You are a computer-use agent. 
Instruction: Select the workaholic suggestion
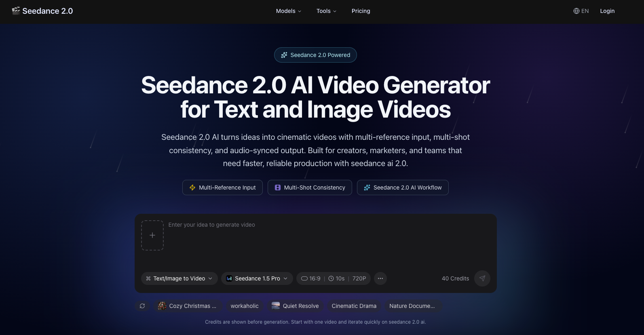245,306
